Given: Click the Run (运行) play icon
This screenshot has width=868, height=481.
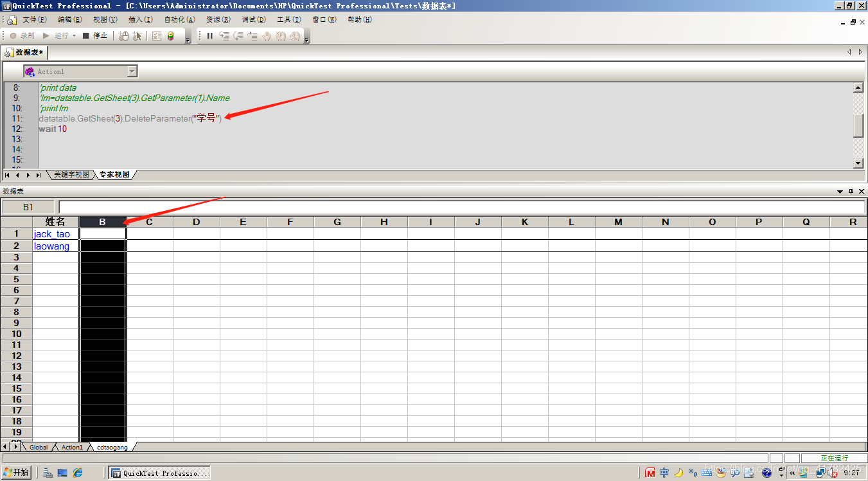Looking at the screenshot, I should click(x=46, y=36).
